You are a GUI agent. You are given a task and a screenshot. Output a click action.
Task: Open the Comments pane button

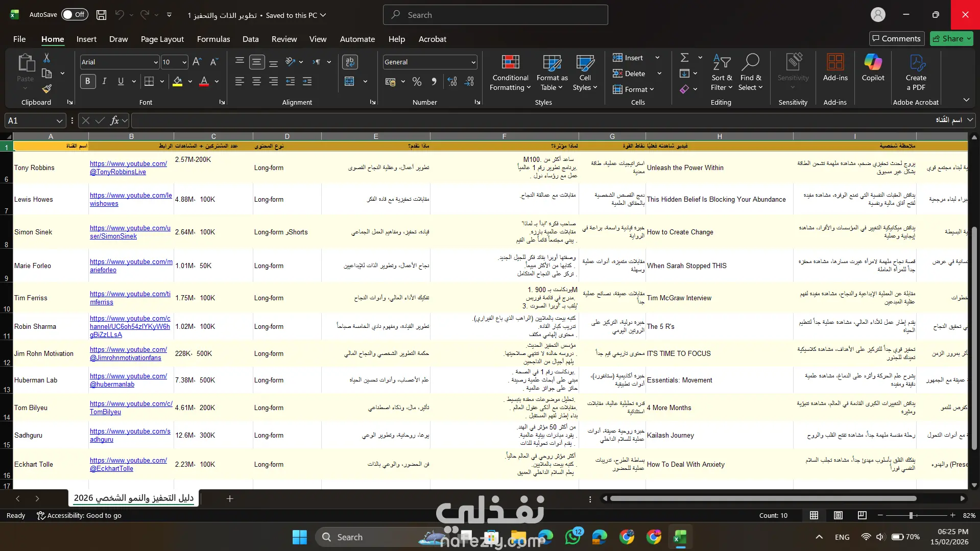(896, 38)
